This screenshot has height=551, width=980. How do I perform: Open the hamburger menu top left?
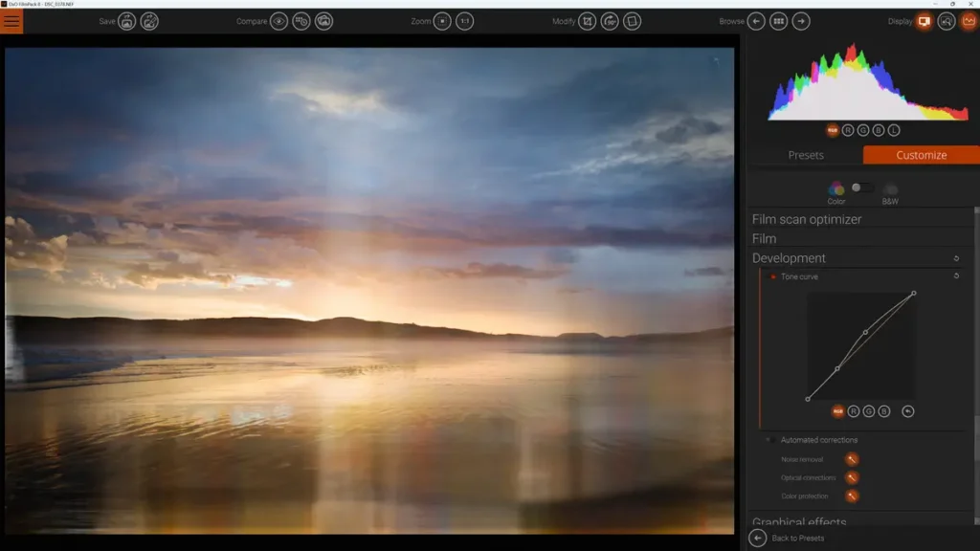(x=12, y=20)
